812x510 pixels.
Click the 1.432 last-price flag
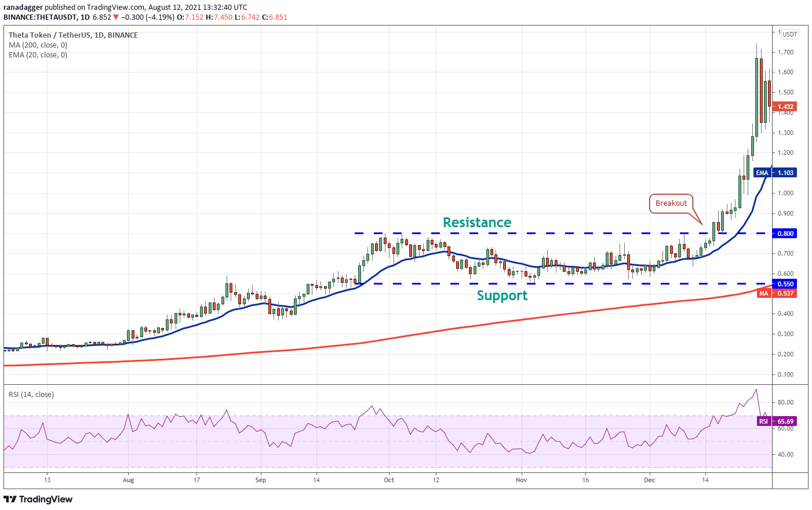tap(785, 107)
